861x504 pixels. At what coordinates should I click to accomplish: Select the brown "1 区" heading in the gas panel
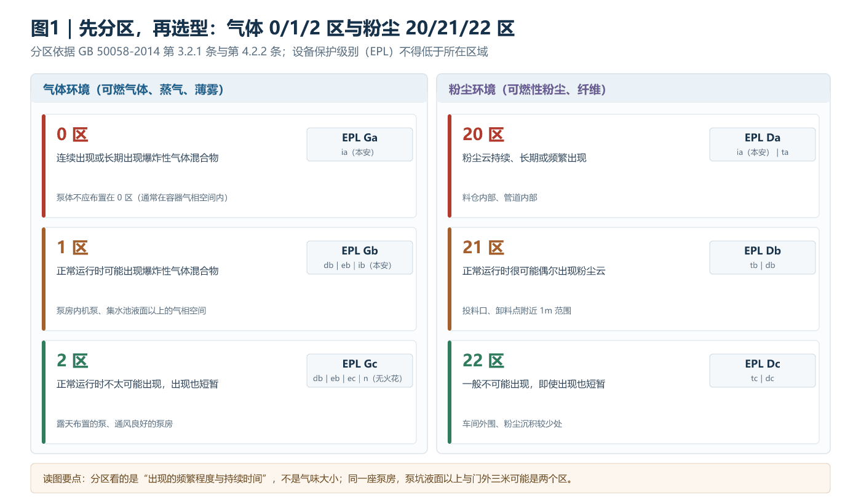tap(73, 248)
